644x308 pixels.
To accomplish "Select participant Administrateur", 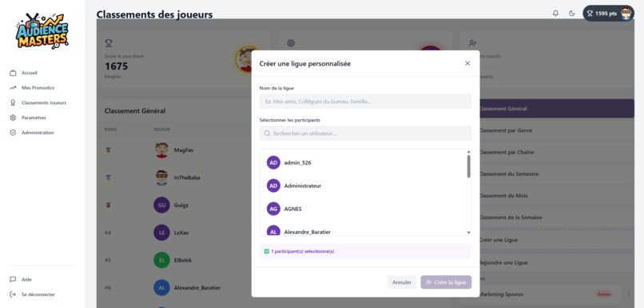I will [x=363, y=186].
